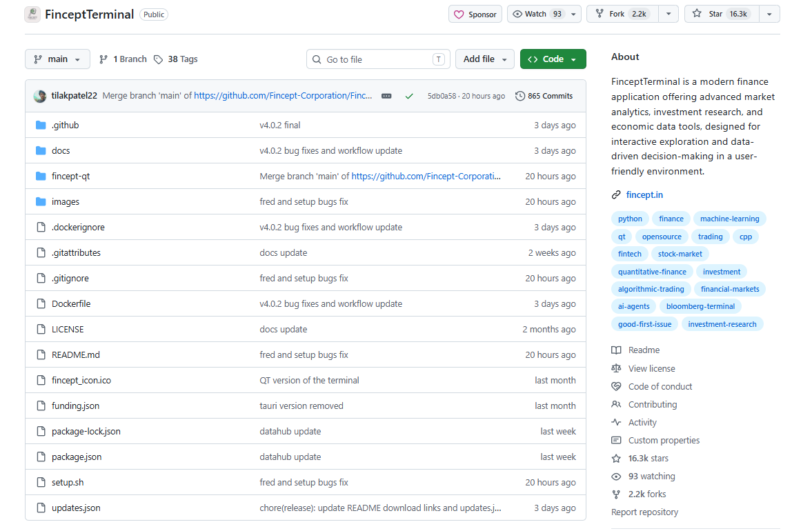The width and height of the screenshot is (812, 531).
Task: Click the Activity pulse icon
Action: pos(616,422)
